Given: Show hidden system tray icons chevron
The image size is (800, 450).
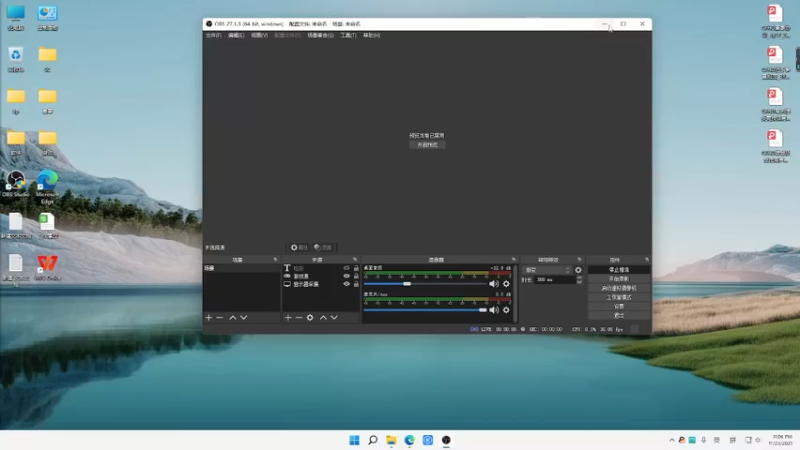Looking at the screenshot, I should point(671,440).
